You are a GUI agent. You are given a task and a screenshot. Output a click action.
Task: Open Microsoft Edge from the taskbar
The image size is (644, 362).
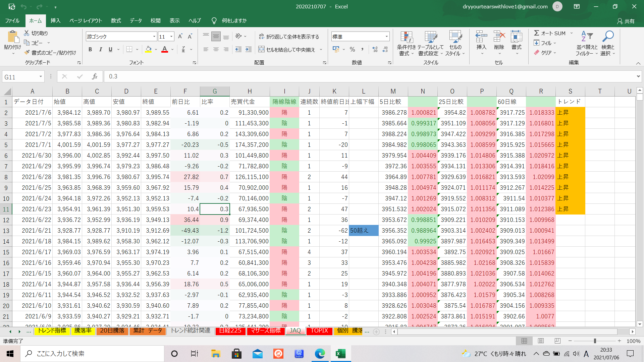pyautogui.click(x=320, y=354)
